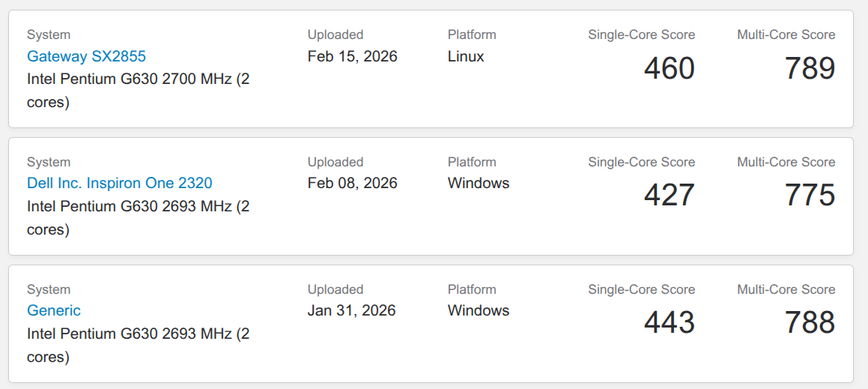Click the Jan 31, 2026 upload date

(x=351, y=311)
